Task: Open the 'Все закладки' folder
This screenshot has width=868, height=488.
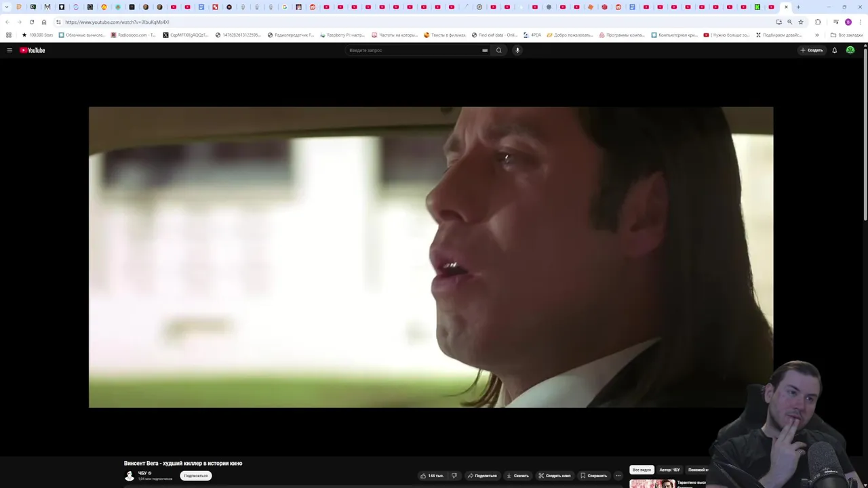Action: coord(847,35)
